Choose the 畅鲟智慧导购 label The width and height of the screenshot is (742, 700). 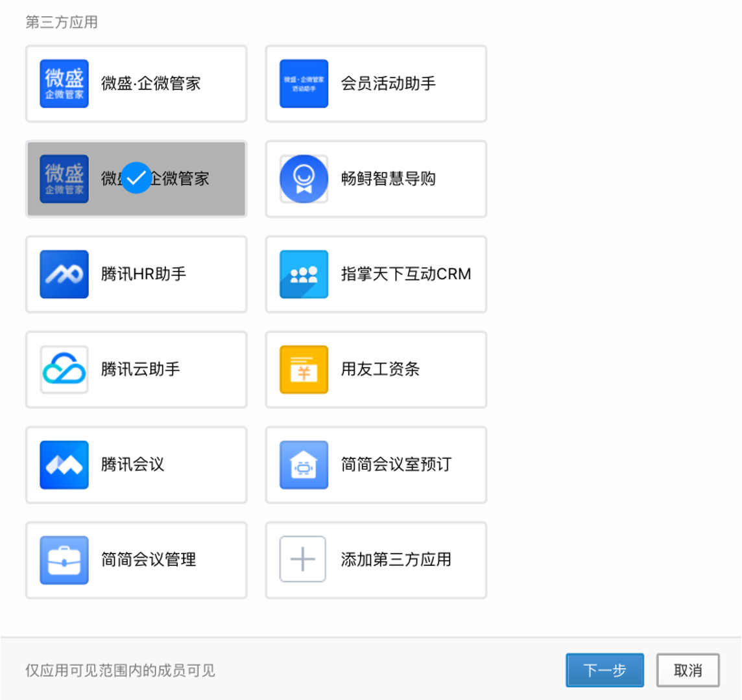[389, 179]
